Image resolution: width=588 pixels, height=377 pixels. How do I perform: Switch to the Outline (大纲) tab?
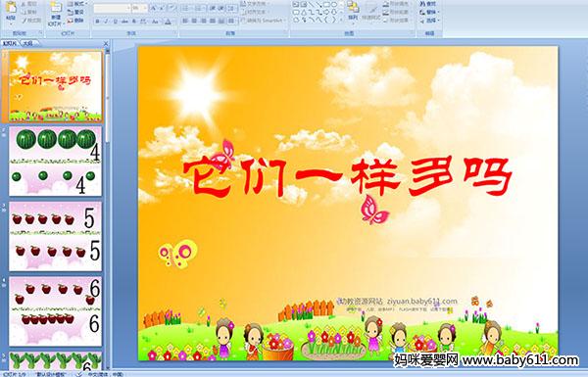point(27,43)
